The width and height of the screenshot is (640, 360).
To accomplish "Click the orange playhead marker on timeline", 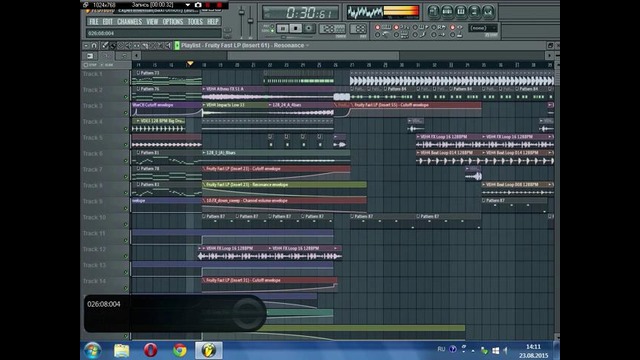I will (x=190, y=64).
